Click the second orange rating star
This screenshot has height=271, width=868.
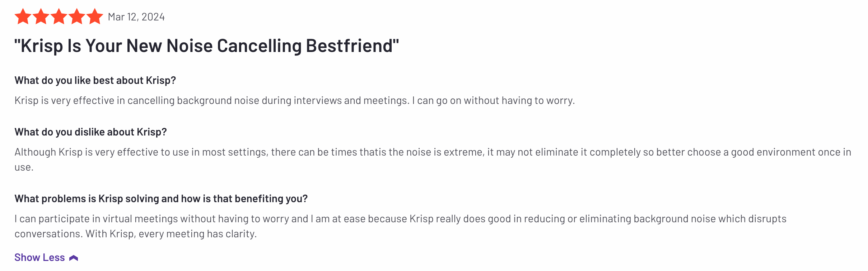pyautogui.click(x=41, y=17)
